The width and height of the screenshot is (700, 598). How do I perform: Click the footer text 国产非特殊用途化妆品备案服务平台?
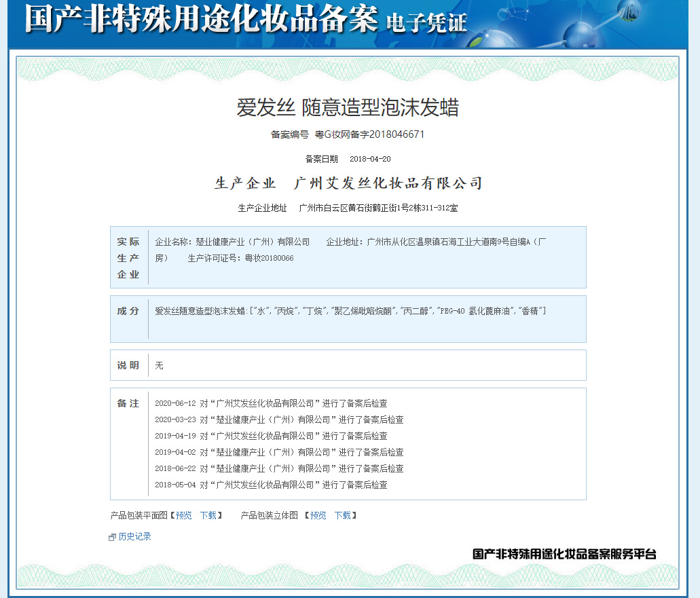pos(564,555)
